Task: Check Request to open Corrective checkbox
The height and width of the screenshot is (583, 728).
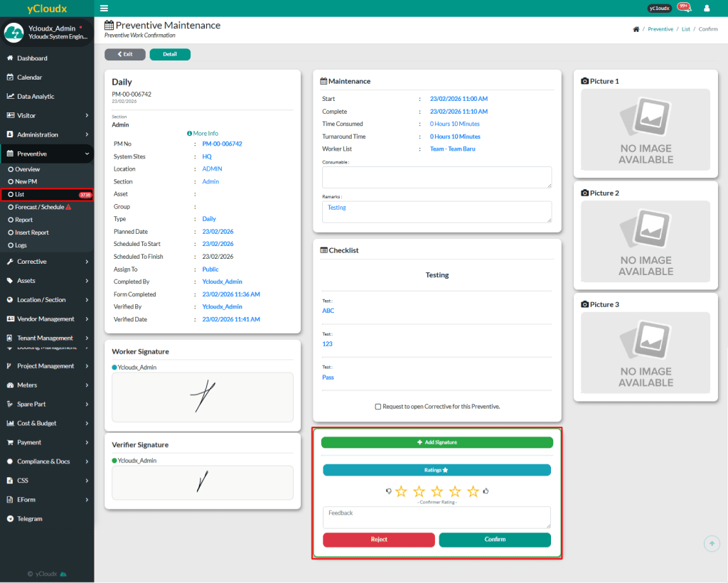Action: pyautogui.click(x=378, y=407)
